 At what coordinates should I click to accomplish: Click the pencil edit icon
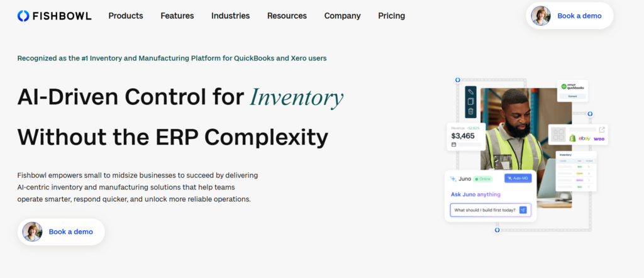[x=470, y=92]
